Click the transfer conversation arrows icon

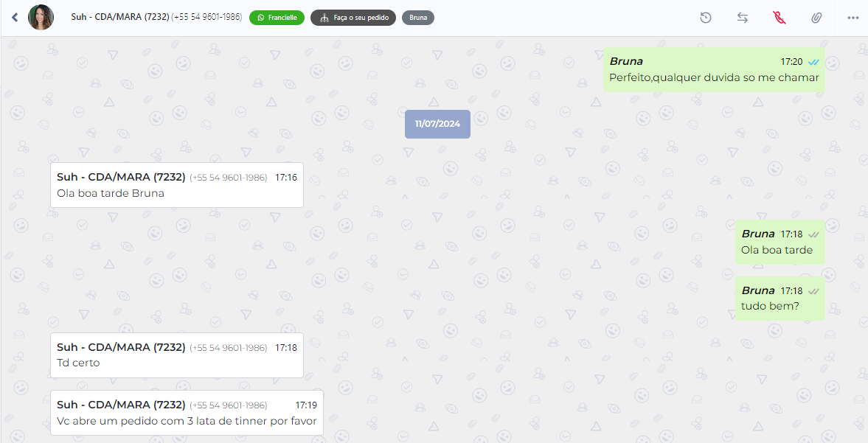pos(743,18)
